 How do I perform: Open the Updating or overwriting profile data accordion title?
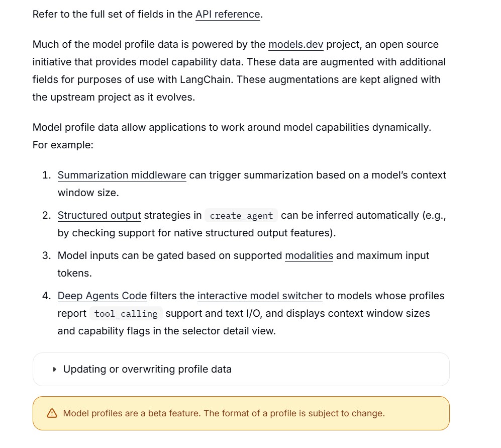147,369
